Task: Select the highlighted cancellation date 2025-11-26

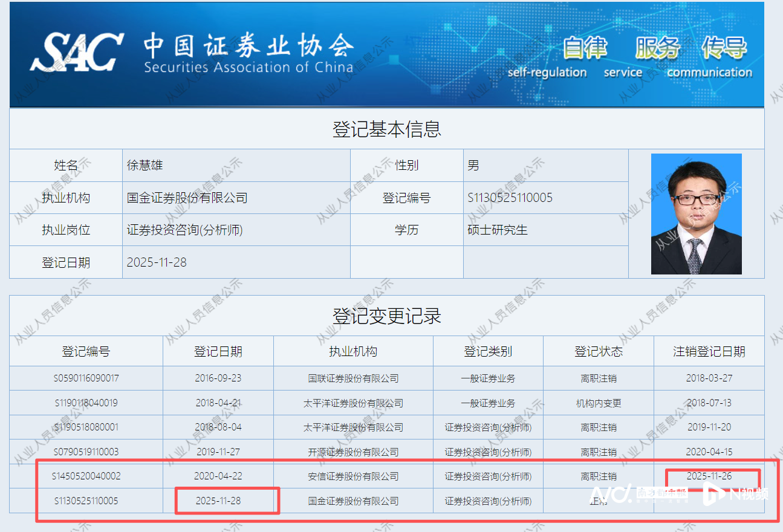Action: tap(709, 476)
